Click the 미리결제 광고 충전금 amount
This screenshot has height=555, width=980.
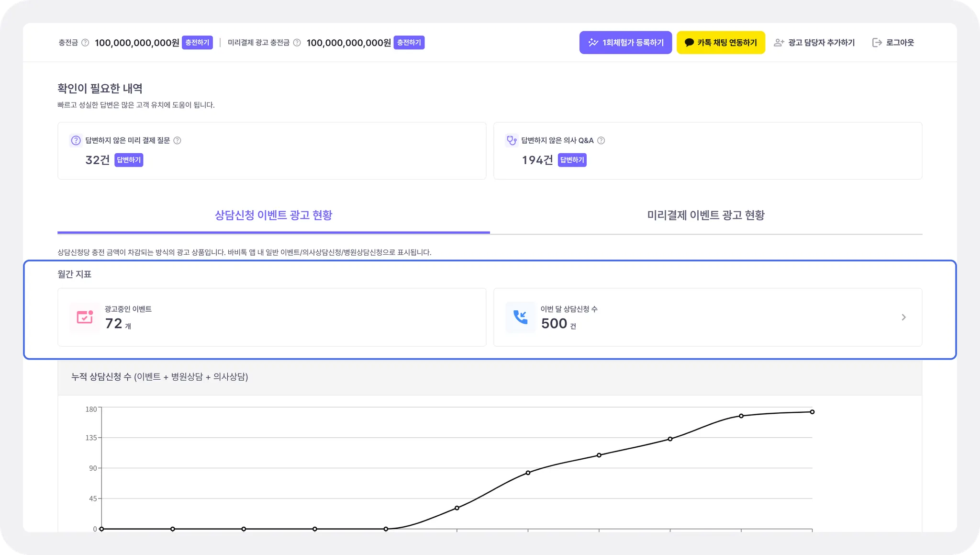349,43
